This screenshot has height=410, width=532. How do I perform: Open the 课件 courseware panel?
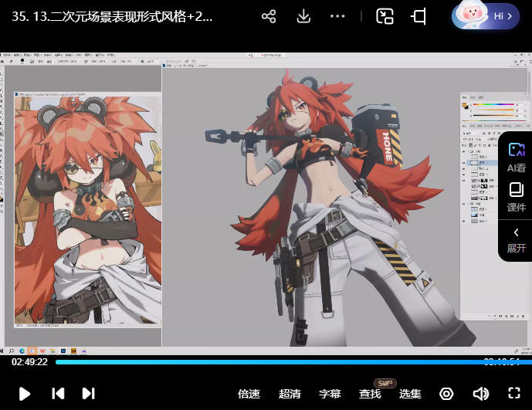tap(516, 197)
